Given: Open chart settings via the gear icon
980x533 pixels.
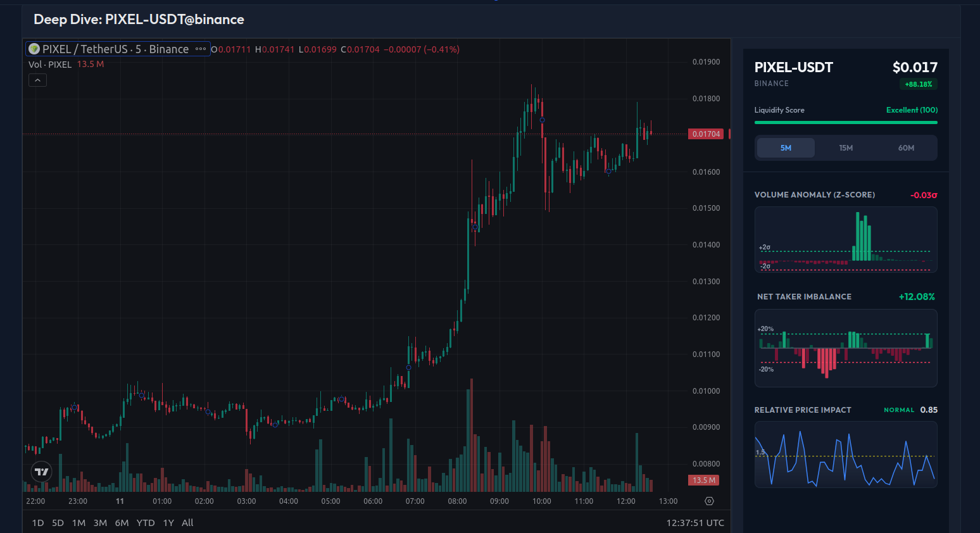Looking at the screenshot, I should pos(708,501).
